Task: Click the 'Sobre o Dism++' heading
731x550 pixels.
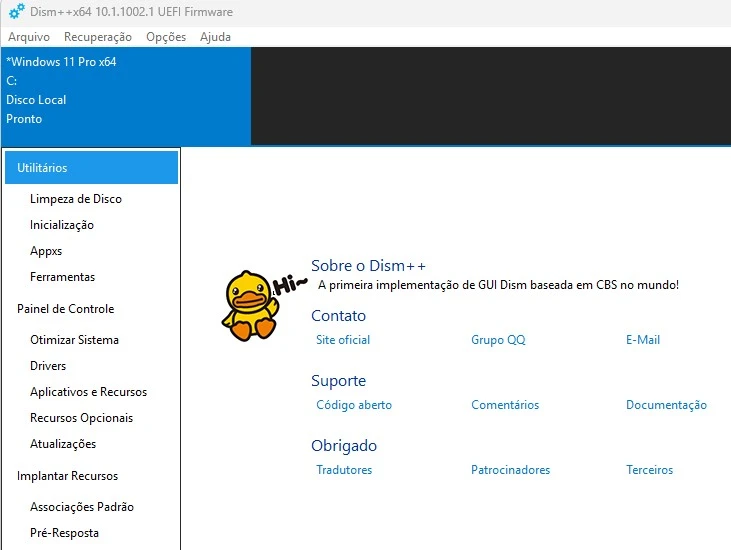Action: pyautogui.click(x=368, y=266)
